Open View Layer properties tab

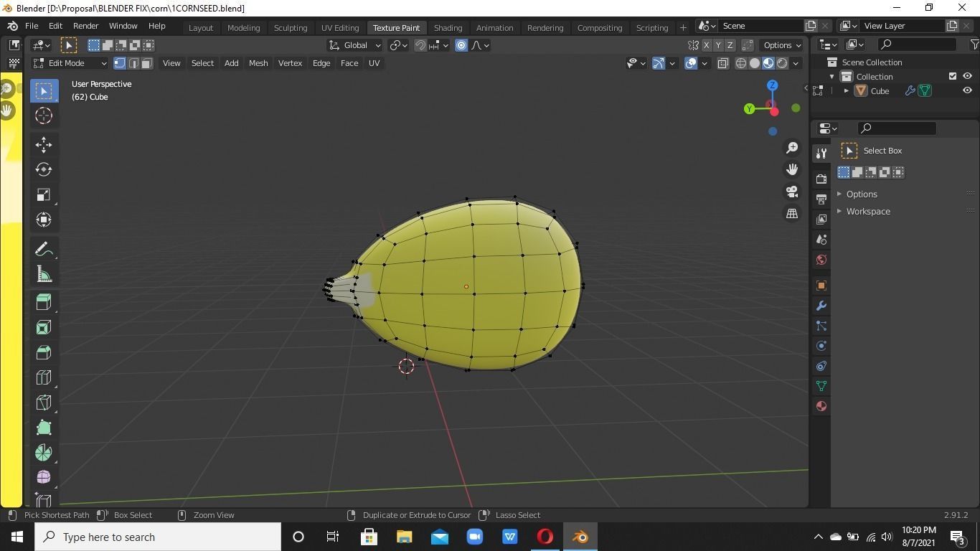[x=821, y=219]
